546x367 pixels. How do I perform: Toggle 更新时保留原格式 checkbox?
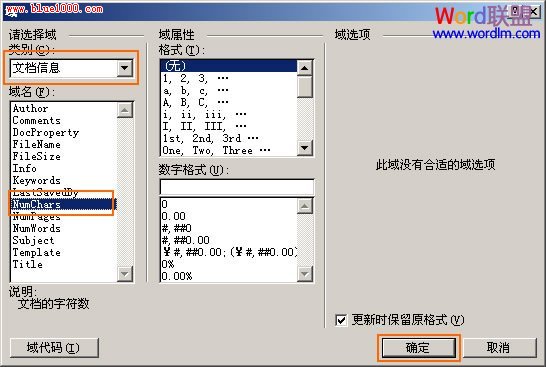click(x=341, y=320)
